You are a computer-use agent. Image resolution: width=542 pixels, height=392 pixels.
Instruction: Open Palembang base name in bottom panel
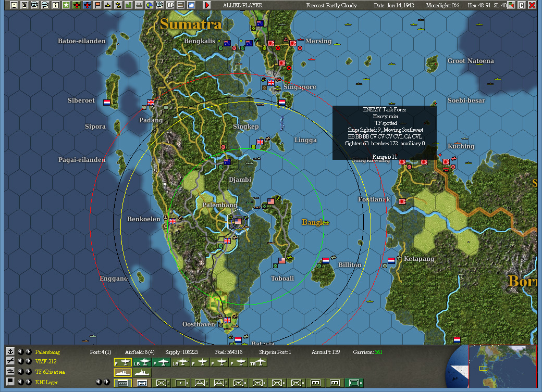point(47,352)
